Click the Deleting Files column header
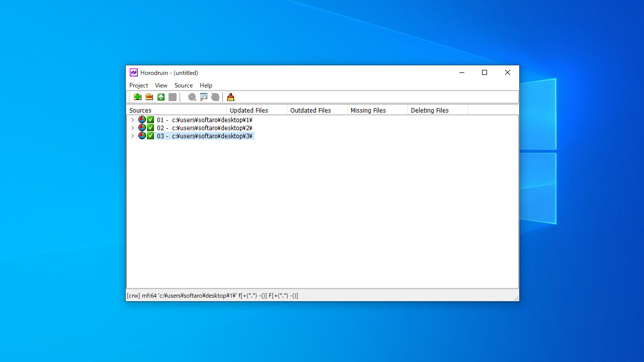644x362 pixels. tap(438, 110)
